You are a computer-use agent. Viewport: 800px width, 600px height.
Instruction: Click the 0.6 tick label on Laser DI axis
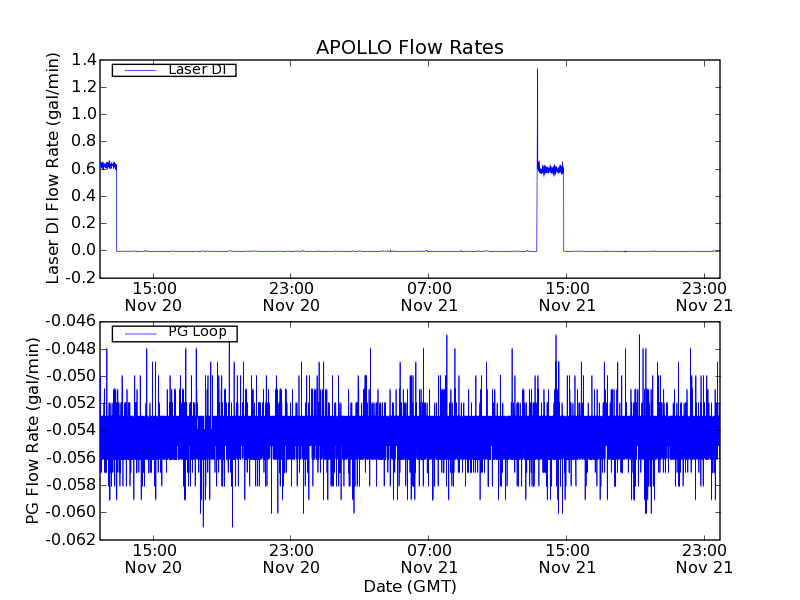[x=84, y=168]
